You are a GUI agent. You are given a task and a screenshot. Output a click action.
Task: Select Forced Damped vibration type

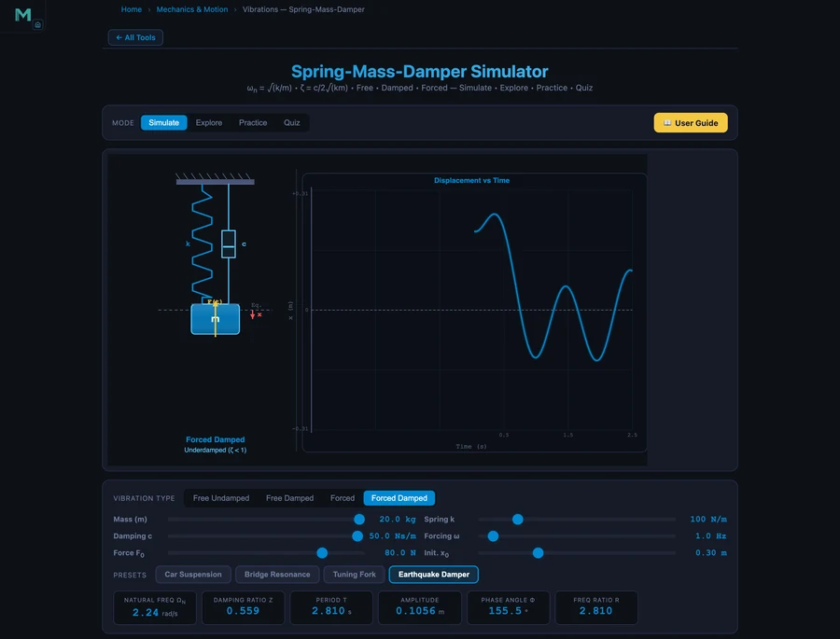click(x=399, y=498)
